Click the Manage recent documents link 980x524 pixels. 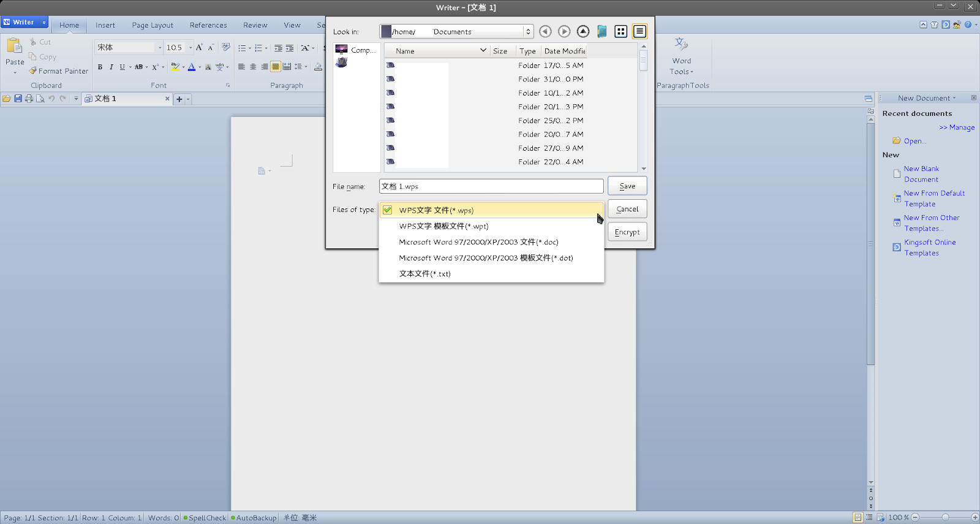[957, 127]
